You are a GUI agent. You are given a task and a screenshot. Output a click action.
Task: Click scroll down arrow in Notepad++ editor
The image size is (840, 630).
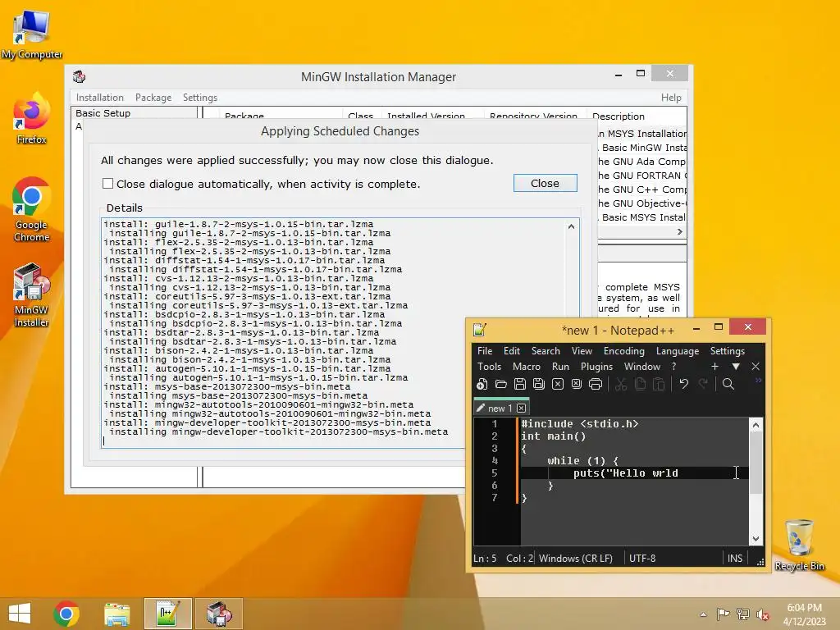click(756, 539)
